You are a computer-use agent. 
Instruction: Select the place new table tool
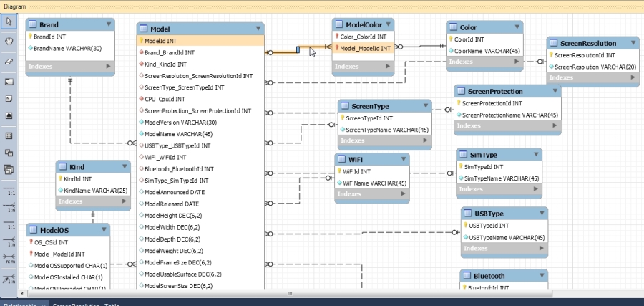click(9, 135)
